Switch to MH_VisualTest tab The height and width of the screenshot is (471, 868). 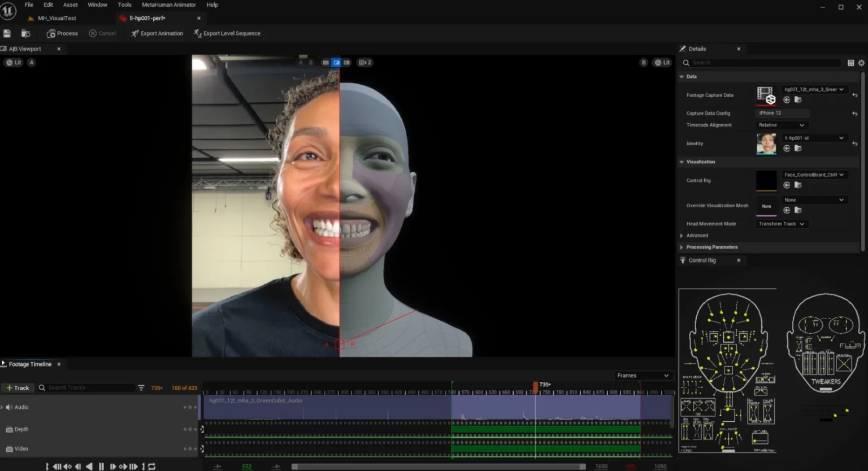57,18
